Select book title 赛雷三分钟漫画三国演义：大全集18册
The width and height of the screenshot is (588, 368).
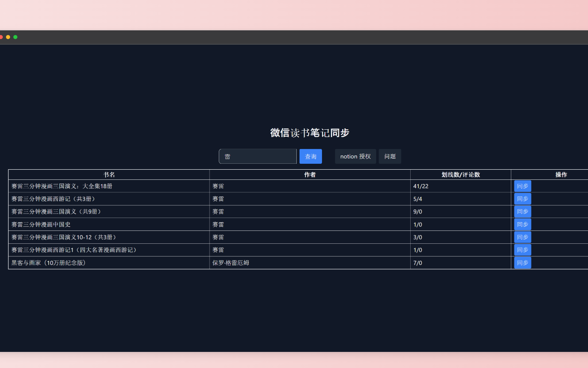62,186
